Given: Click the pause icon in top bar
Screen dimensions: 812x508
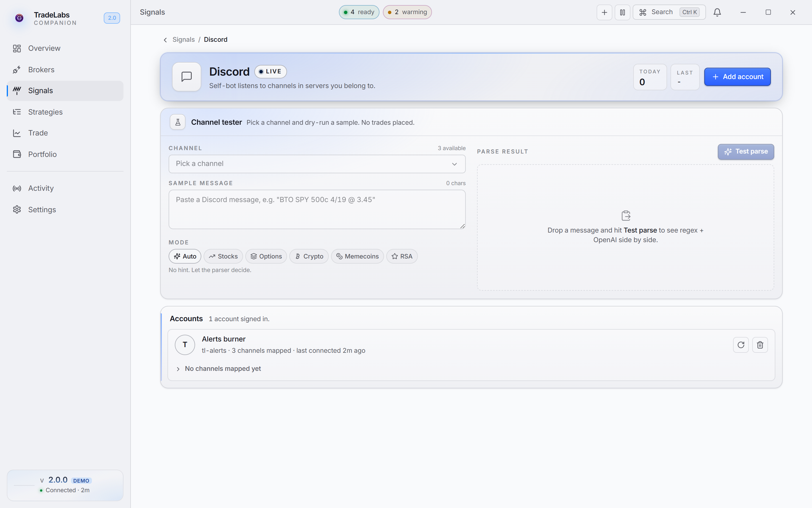Looking at the screenshot, I should (623, 12).
